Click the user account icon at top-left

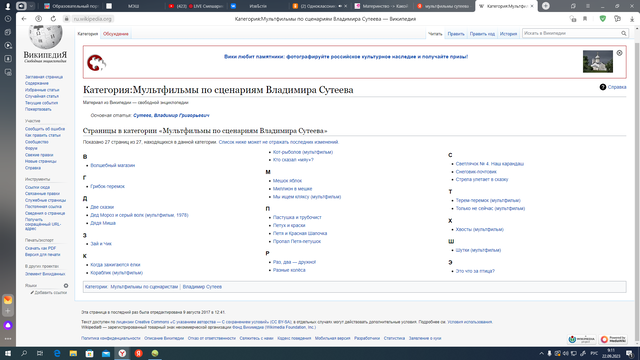(x=7, y=6)
